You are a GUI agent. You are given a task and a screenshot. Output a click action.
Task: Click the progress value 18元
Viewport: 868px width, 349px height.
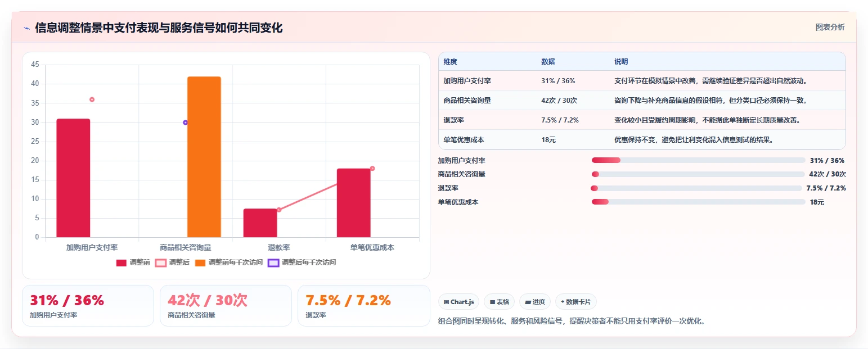pyautogui.click(x=817, y=202)
